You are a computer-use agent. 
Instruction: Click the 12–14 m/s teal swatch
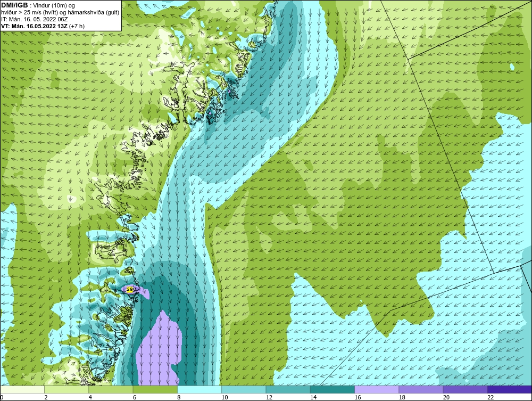pyautogui.click(x=288, y=389)
